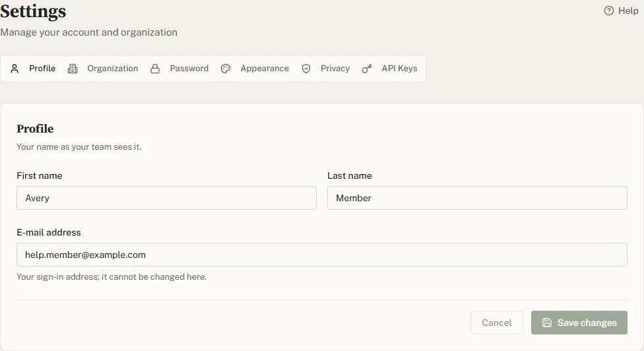This screenshot has height=351, width=644.
Task: Go to the Password tab
Action: pos(179,69)
